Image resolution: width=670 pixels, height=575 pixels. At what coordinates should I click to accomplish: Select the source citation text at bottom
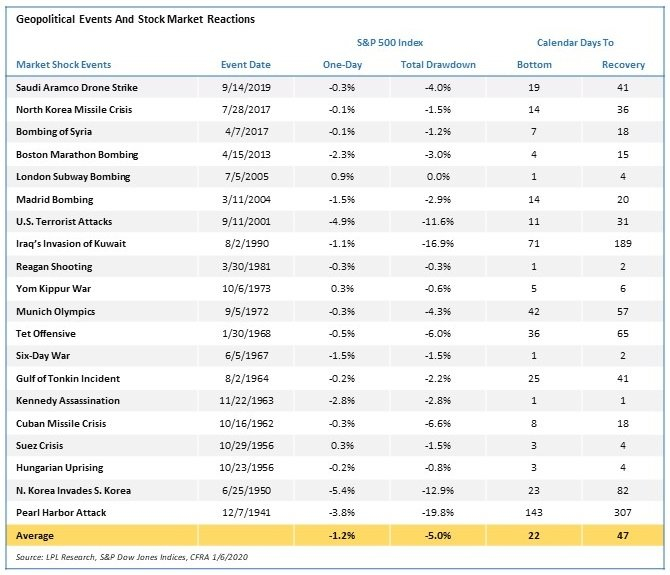[x=132, y=557]
